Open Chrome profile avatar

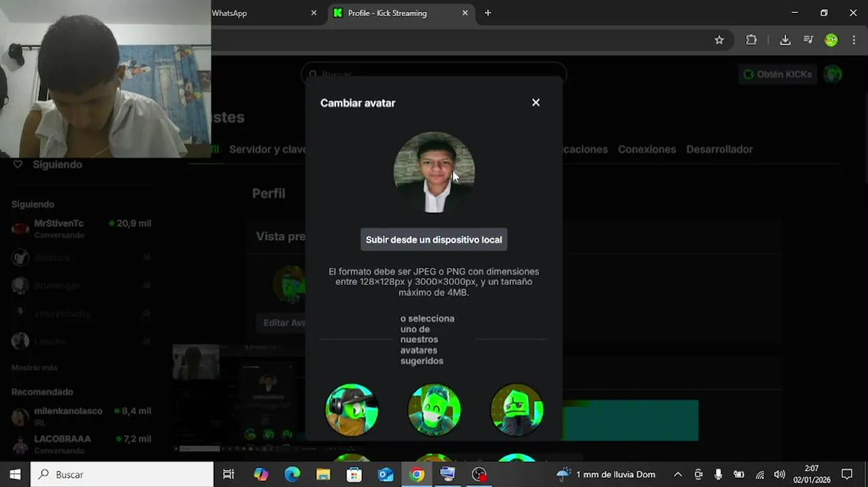tap(831, 40)
